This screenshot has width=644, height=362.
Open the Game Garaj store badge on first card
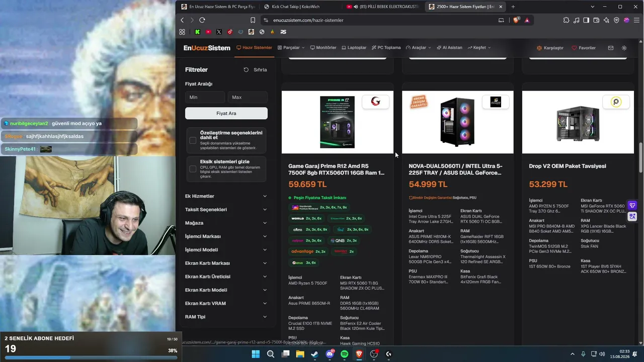tap(375, 102)
